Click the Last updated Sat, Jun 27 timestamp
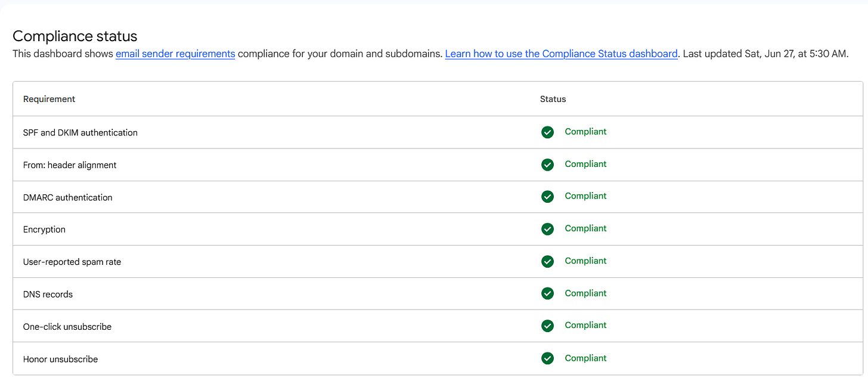 [765, 54]
